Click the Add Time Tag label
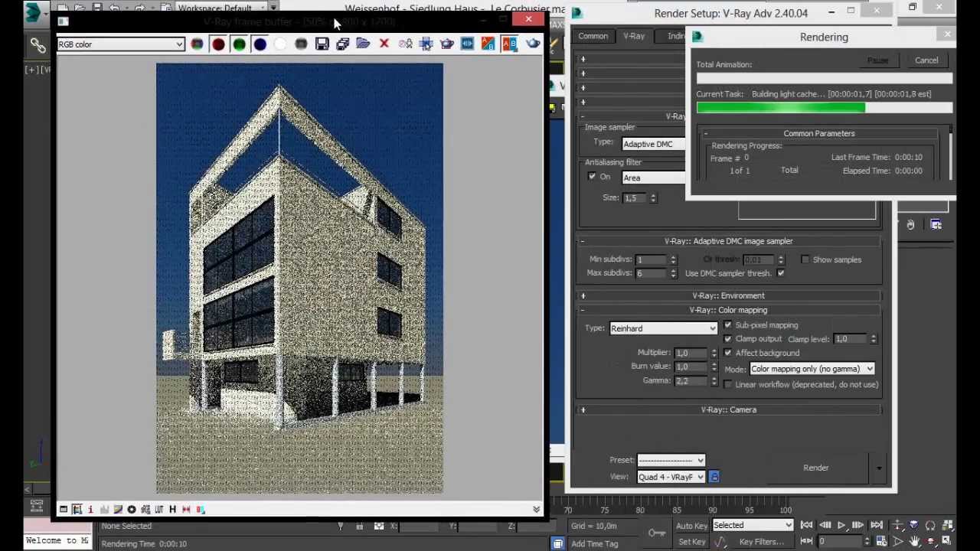This screenshot has height=551, width=980. (x=594, y=544)
